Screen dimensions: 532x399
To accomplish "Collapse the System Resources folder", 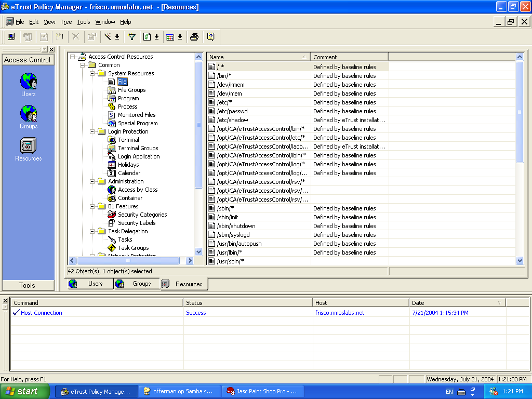I will pyautogui.click(x=92, y=73).
